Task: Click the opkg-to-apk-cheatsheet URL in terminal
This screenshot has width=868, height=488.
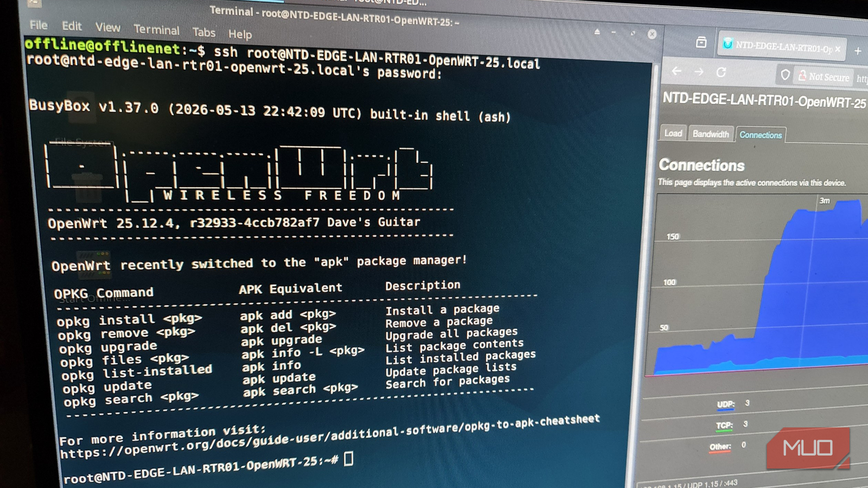Action: coord(329,436)
